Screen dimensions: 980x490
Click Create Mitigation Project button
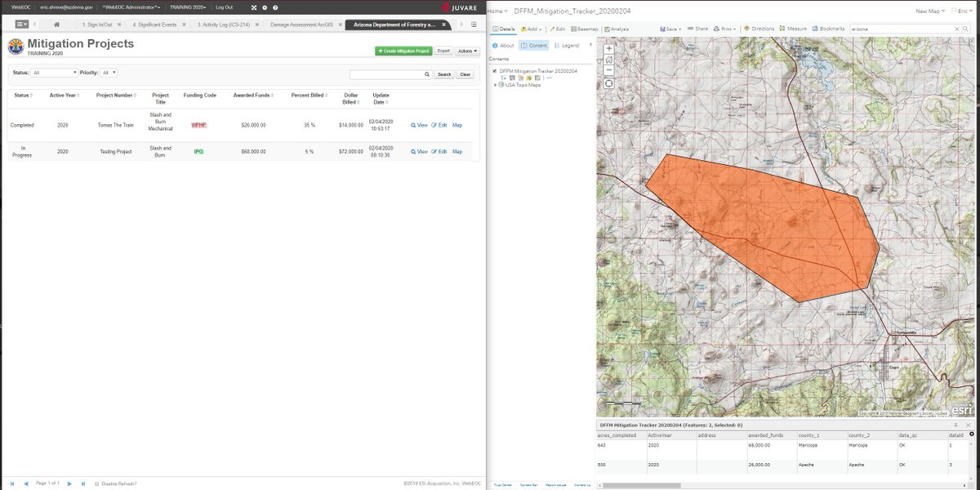(x=403, y=51)
